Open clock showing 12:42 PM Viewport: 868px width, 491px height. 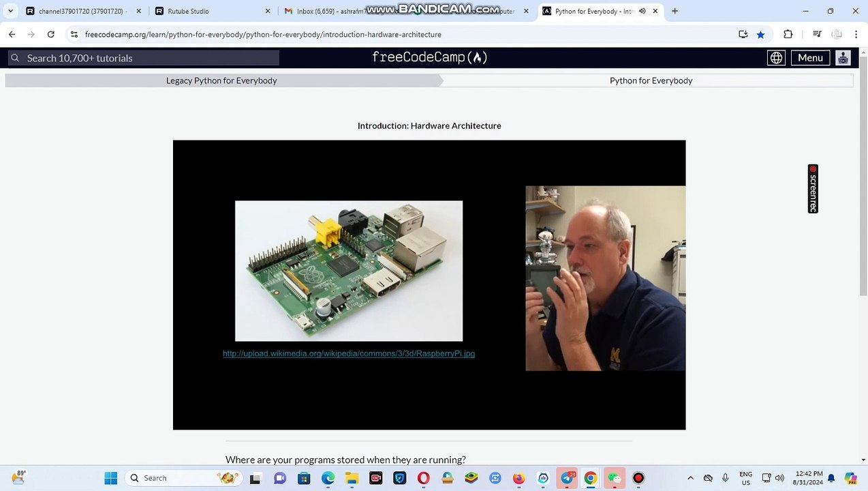[809, 478]
